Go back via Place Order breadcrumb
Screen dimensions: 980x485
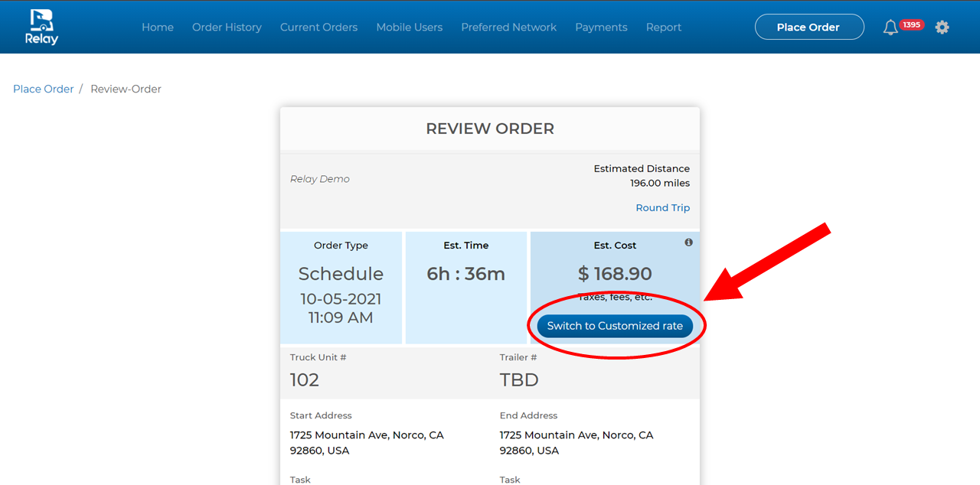(x=44, y=90)
